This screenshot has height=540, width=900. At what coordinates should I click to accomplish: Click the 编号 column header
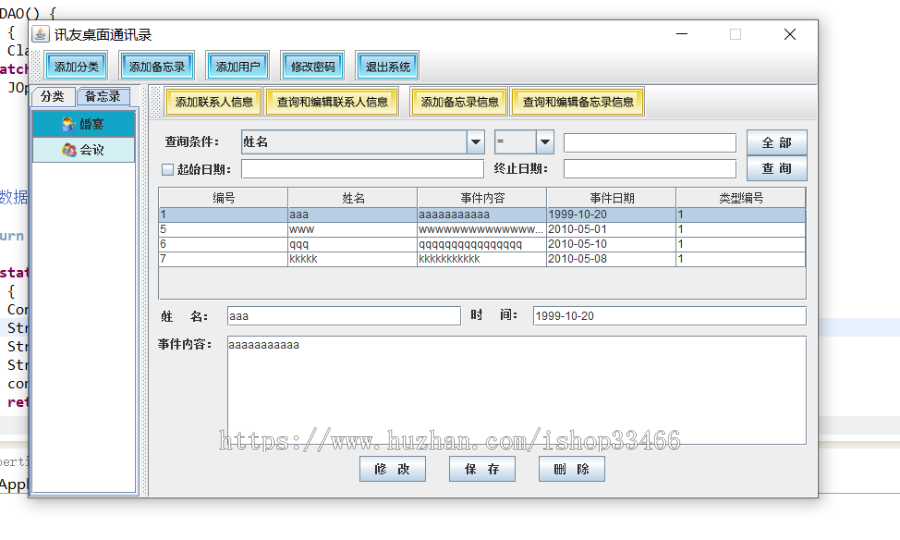point(223,198)
